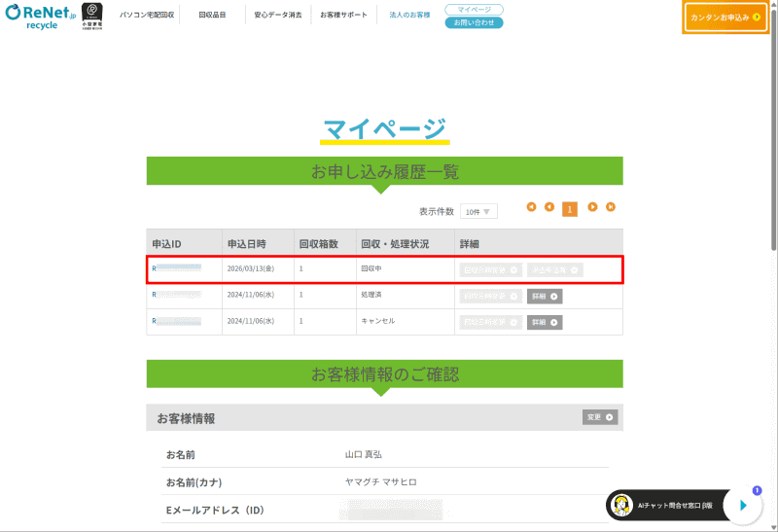
Task: Jump to the last page of history
Action: tap(611, 207)
